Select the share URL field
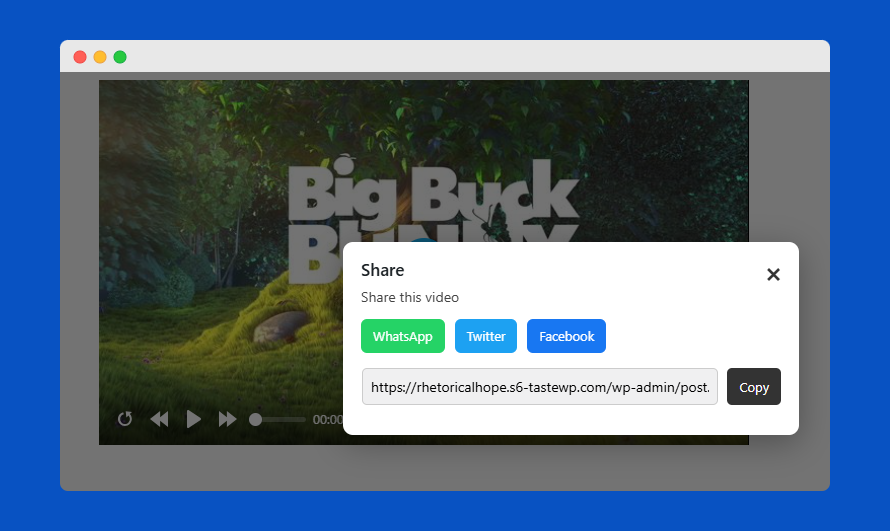 pos(540,387)
